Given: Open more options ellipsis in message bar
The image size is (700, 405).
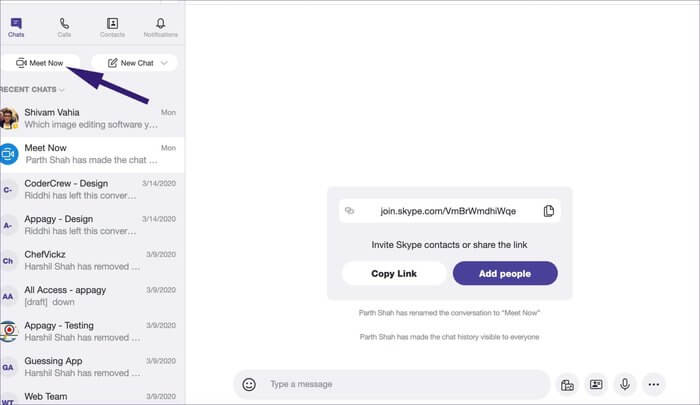Looking at the screenshot, I should (x=654, y=384).
